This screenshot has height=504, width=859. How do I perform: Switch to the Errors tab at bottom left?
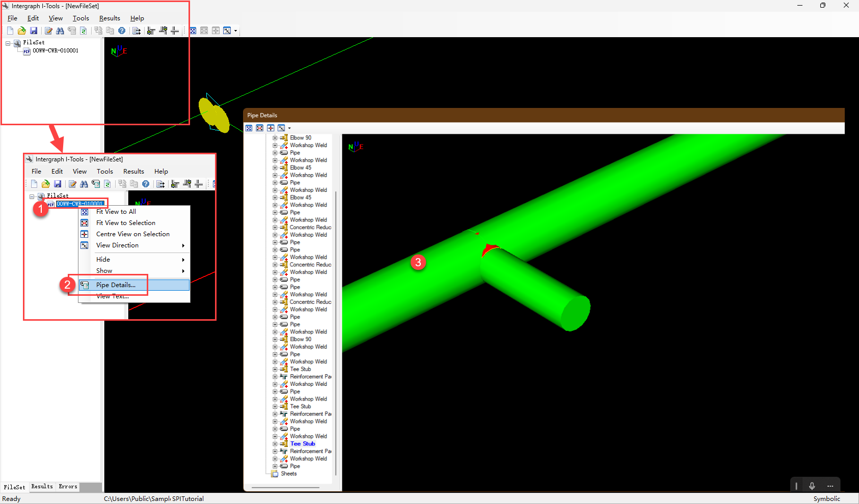point(68,487)
